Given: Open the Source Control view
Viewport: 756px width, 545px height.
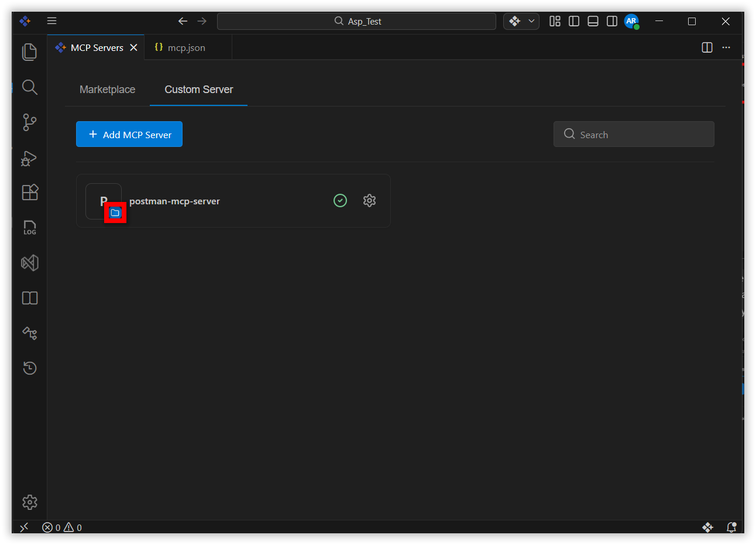Looking at the screenshot, I should pyautogui.click(x=29, y=122).
